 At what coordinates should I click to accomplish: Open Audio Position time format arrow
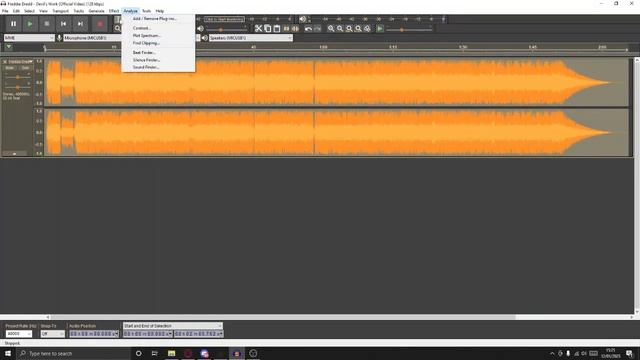coord(116,334)
